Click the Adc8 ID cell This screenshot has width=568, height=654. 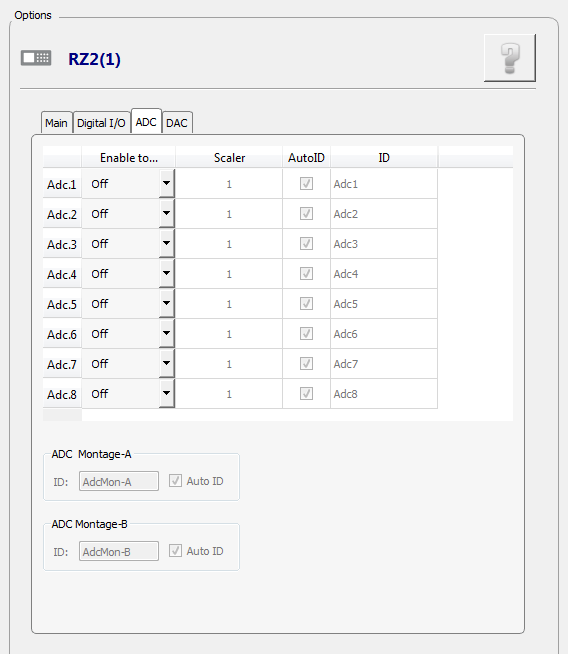pos(384,394)
